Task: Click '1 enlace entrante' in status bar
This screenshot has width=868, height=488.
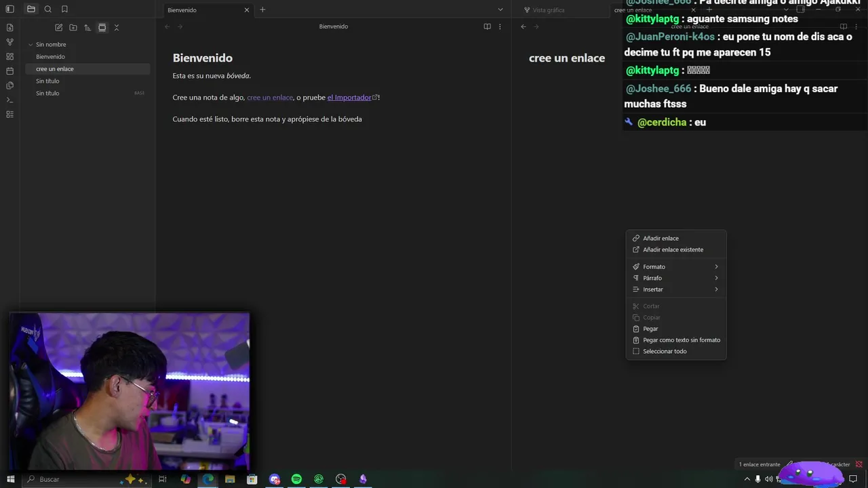Action: point(759,465)
